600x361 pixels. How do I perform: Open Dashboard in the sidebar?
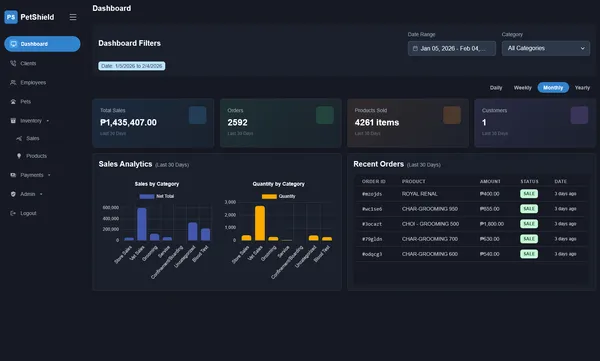point(42,44)
